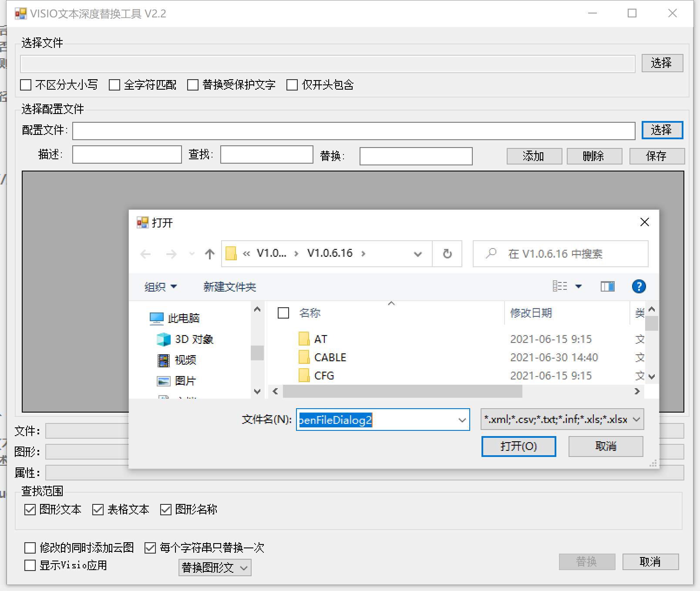Image resolution: width=700 pixels, height=591 pixels.
Task: Click the 添加 button
Action: [x=534, y=156]
